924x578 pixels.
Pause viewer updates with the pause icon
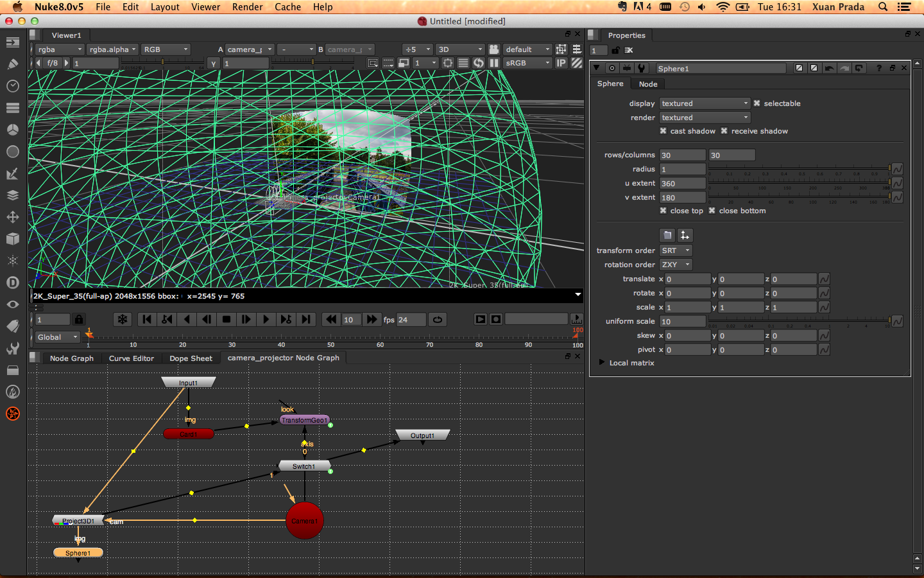coord(494,63)
